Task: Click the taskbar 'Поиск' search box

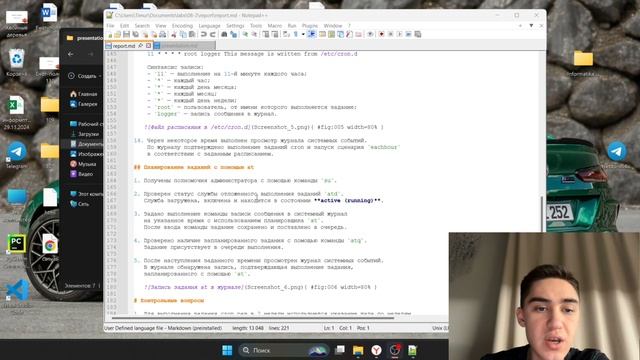Action: 284,350
